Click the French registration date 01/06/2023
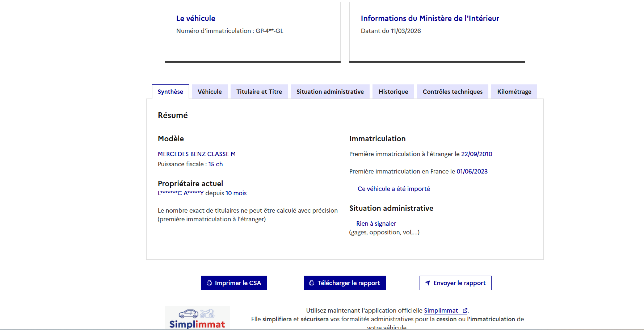The width and height of the screenshot is (644, 330). 472,171
